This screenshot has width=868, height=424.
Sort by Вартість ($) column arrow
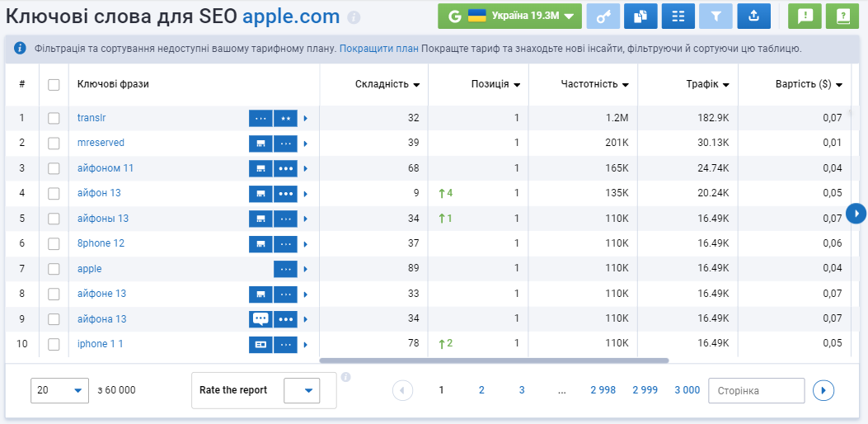point(838,85)
